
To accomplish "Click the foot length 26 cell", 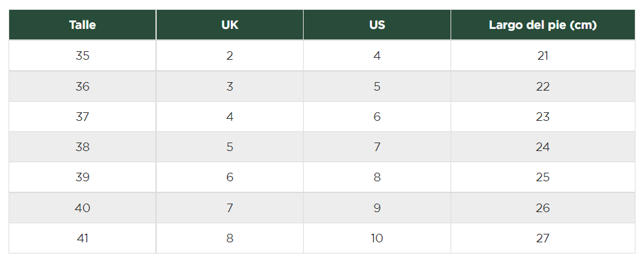I will 543,208.
